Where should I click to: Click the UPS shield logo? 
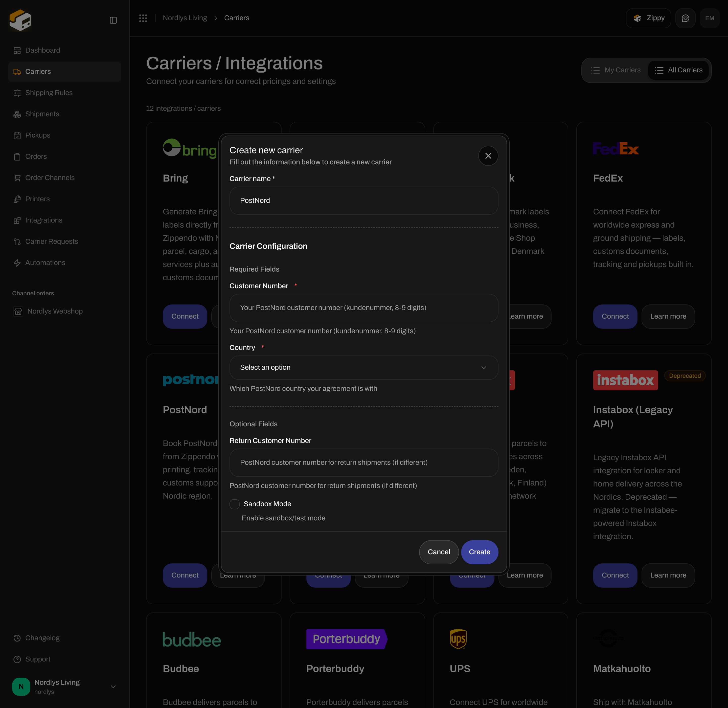point(458,639)
